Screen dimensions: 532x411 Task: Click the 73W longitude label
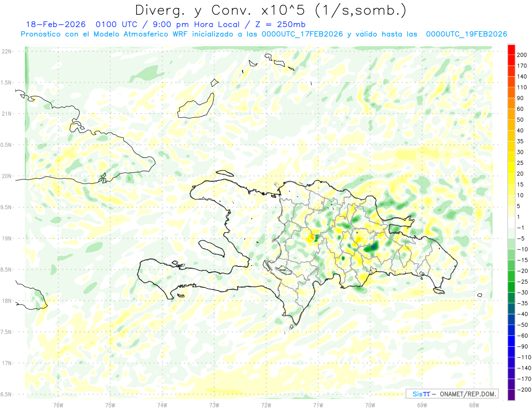tap(214, 405)
